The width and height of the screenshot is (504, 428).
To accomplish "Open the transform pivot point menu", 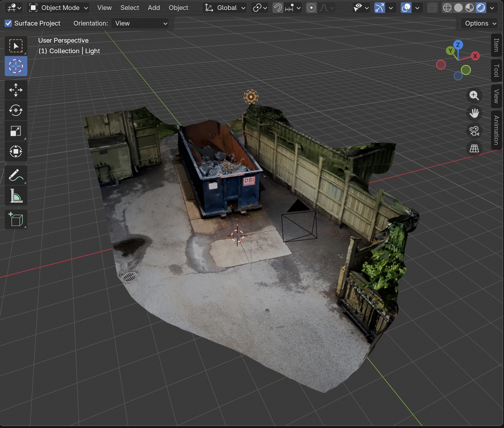I will coord(260,8).
